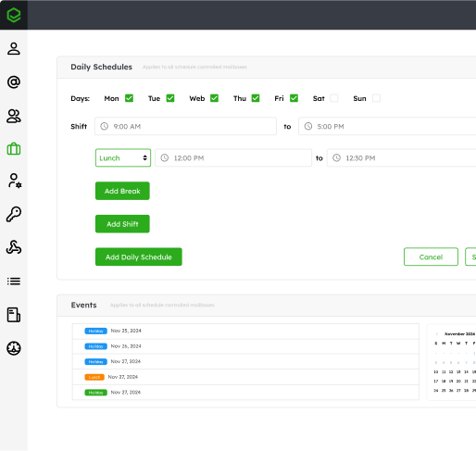476x451 pixels.
Task: Open the multiple users group sidebar icon
Action: coord(14,116)
